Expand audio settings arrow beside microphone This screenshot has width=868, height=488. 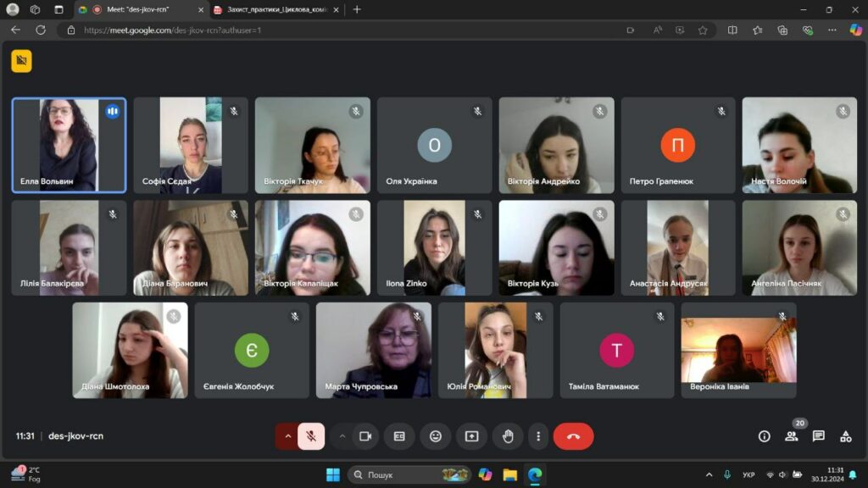(287, 436)
